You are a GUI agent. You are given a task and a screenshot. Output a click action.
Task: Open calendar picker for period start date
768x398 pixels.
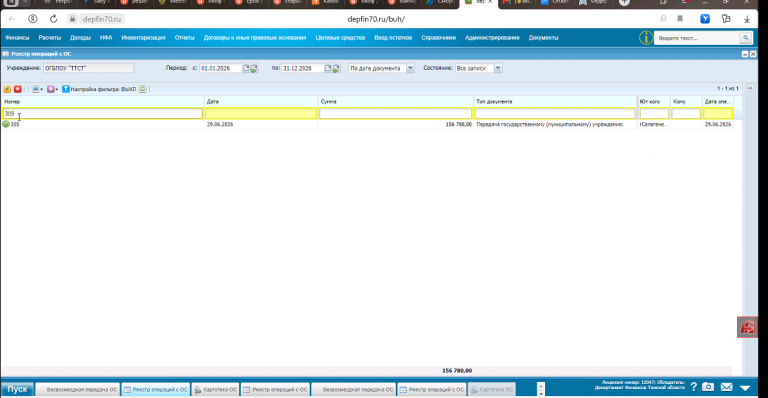246,68
